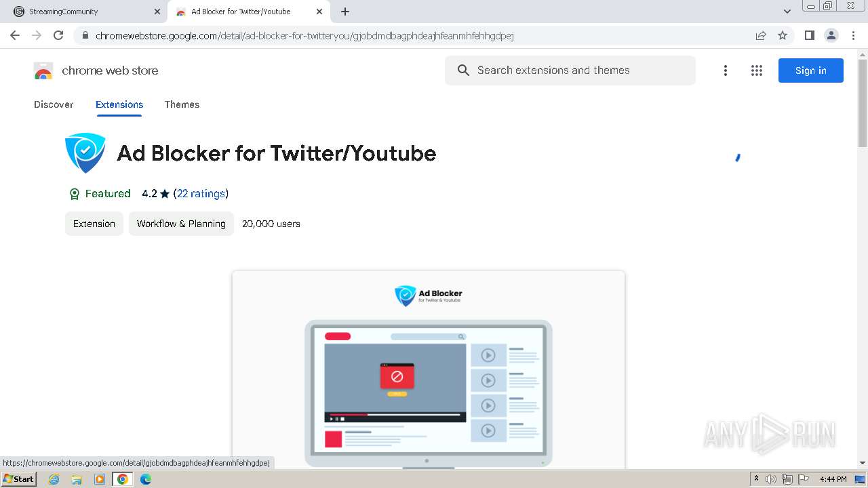
Task: Open a new browser tab
Action: point(345,12)
